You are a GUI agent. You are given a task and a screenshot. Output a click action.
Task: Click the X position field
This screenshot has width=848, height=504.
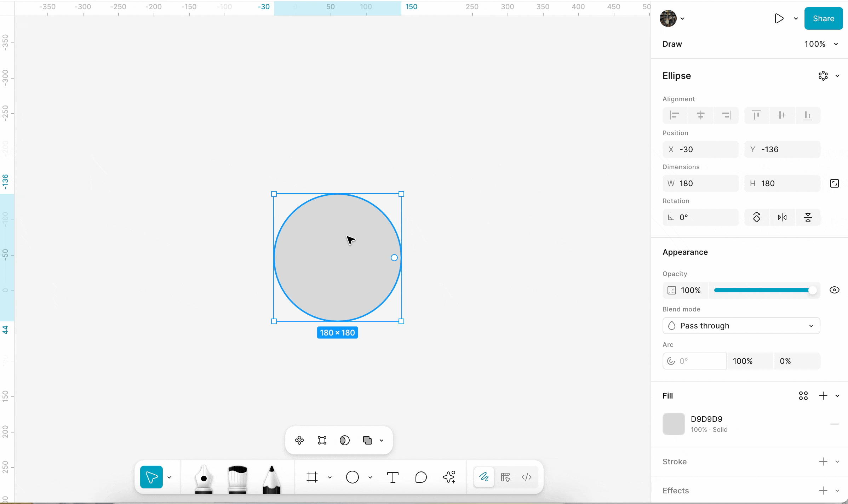pyautogui.click(x=700, y=149)
